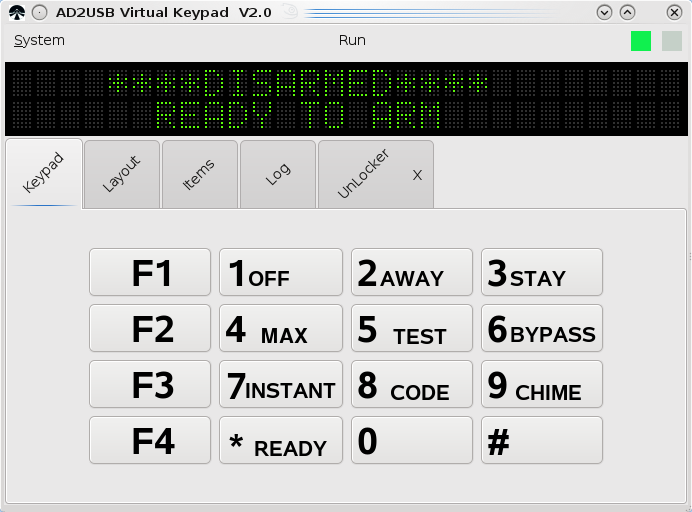Click the 3 STAY keypad button

coord(542,272)
